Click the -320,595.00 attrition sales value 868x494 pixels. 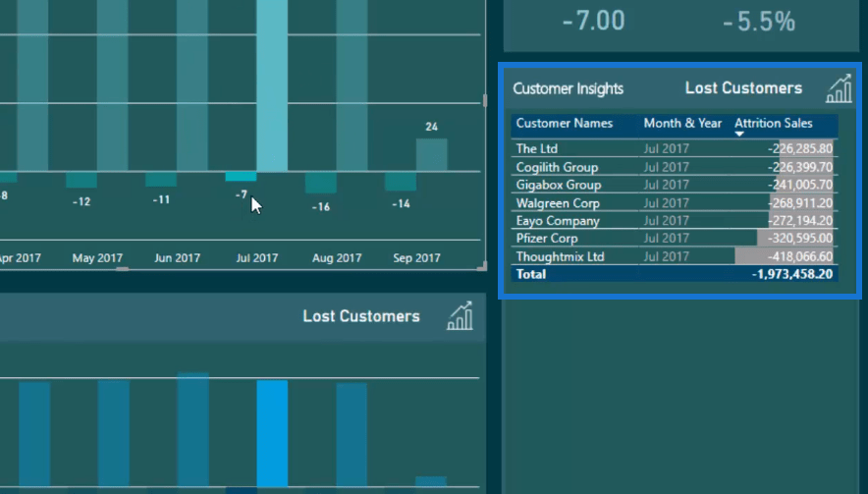tap(800, 238)
